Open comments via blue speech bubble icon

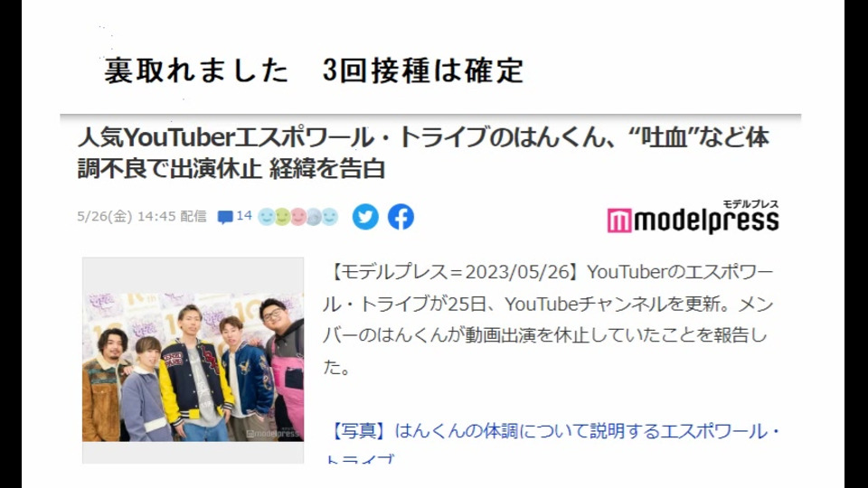(225, 217)
